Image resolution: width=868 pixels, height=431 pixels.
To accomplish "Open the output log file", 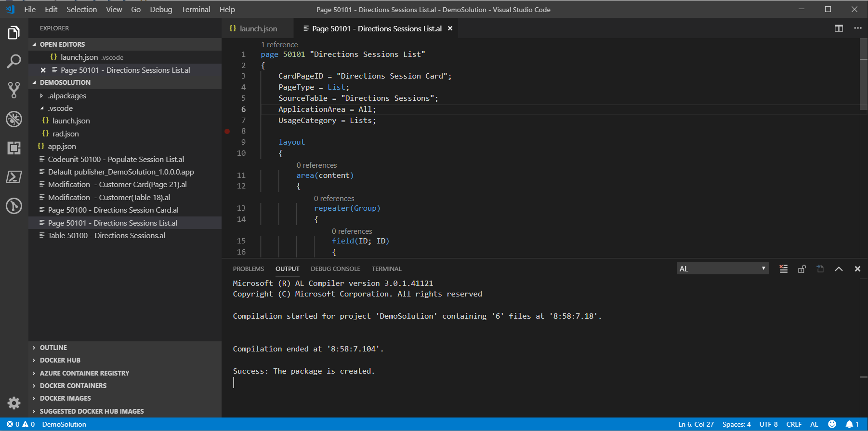I will point(820,269).
